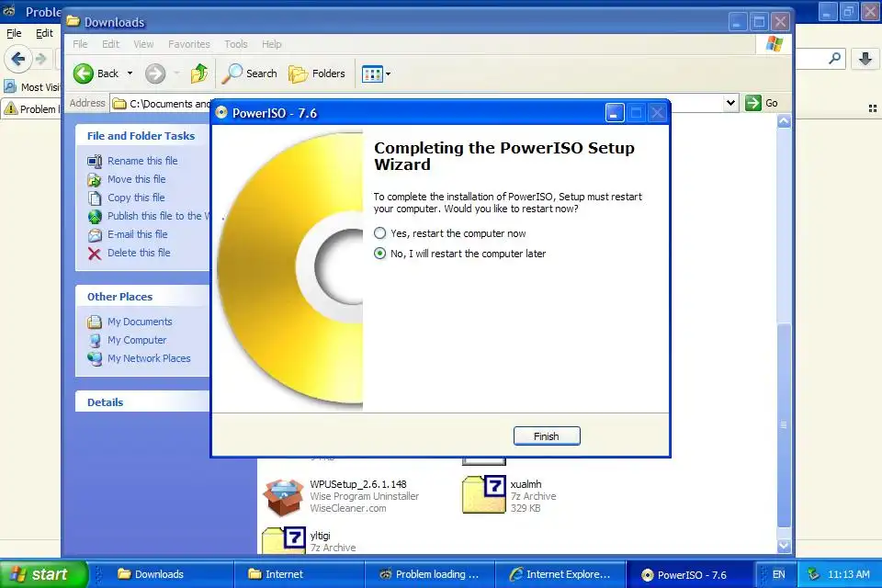This screenshot has height=588, width=882.
Task: Click the EN language indicator in tray
Action: (x=778, y=574)
